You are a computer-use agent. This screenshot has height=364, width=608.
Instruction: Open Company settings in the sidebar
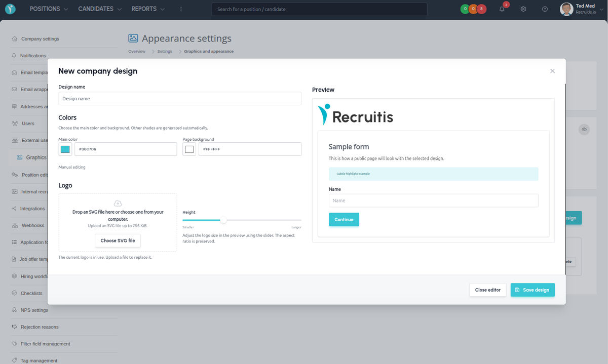coord(40,38)
